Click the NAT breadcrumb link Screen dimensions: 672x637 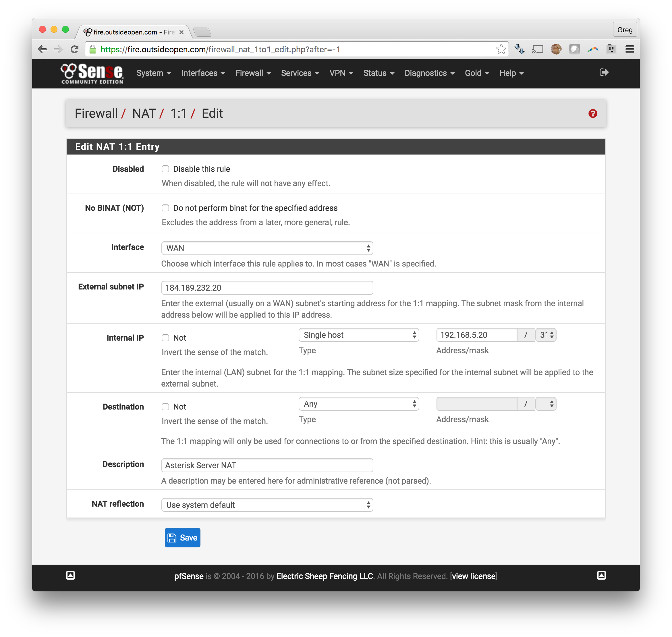pyautogui.click(x=144, y=113)
